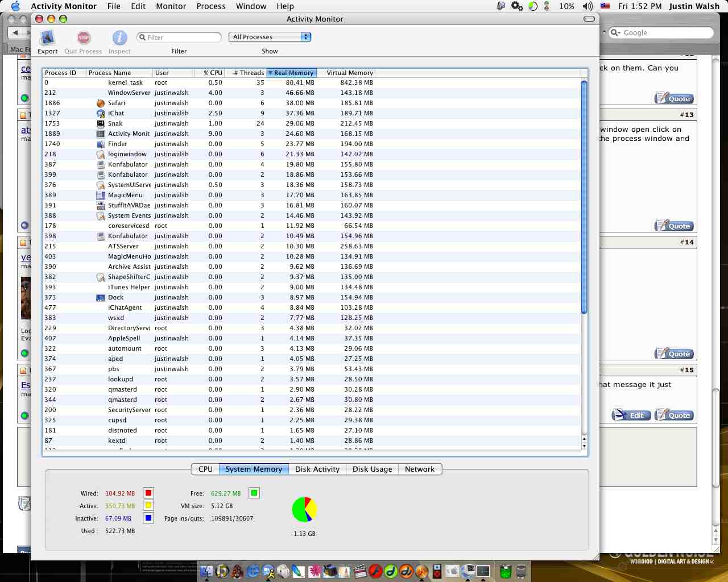Click the Google search field in browser
Screen dimensions: 728x582
661,32
